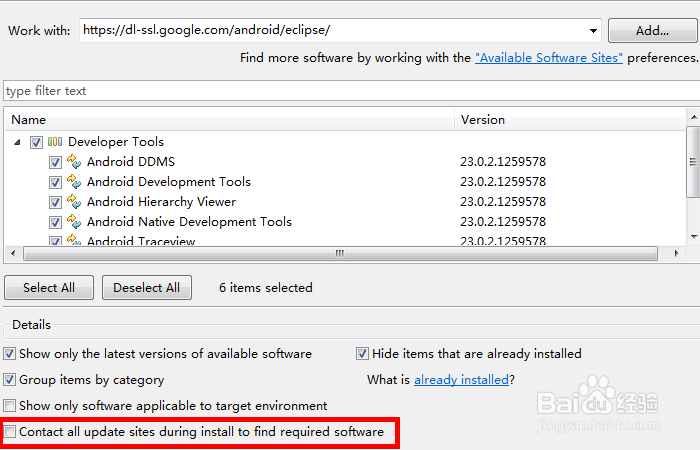Click the Android Native Development Tools icon
Viewport: 700px width, 450px height.
[74, 221]
